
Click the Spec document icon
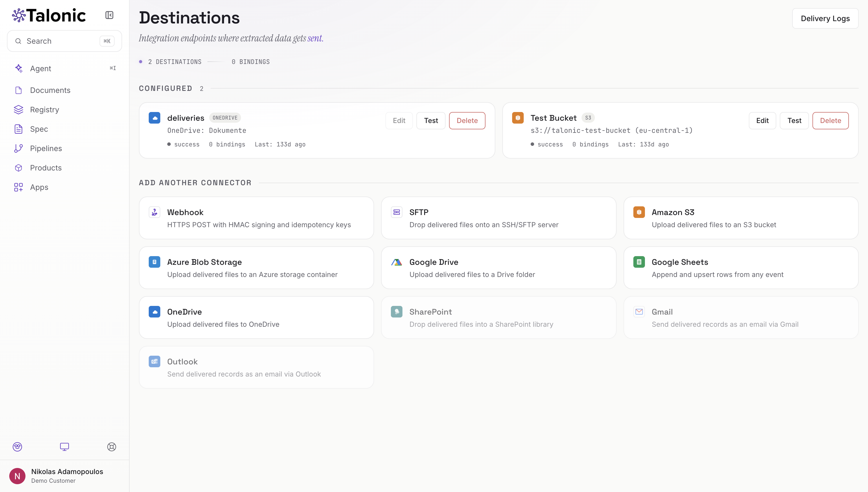19,129
